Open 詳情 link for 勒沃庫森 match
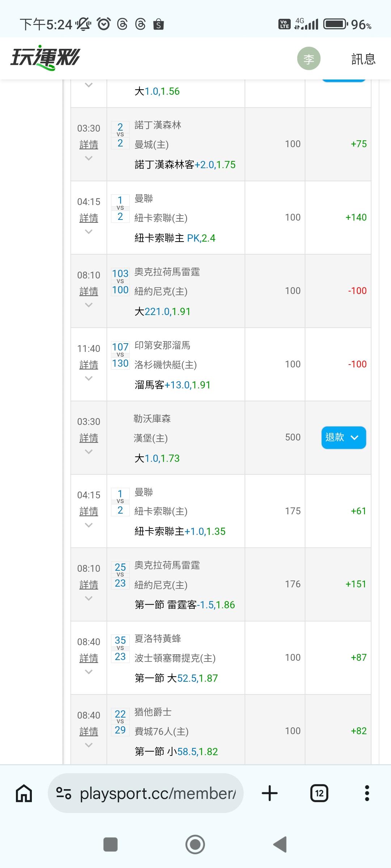The width and height of the screenshot is (391, 868). 89,438
